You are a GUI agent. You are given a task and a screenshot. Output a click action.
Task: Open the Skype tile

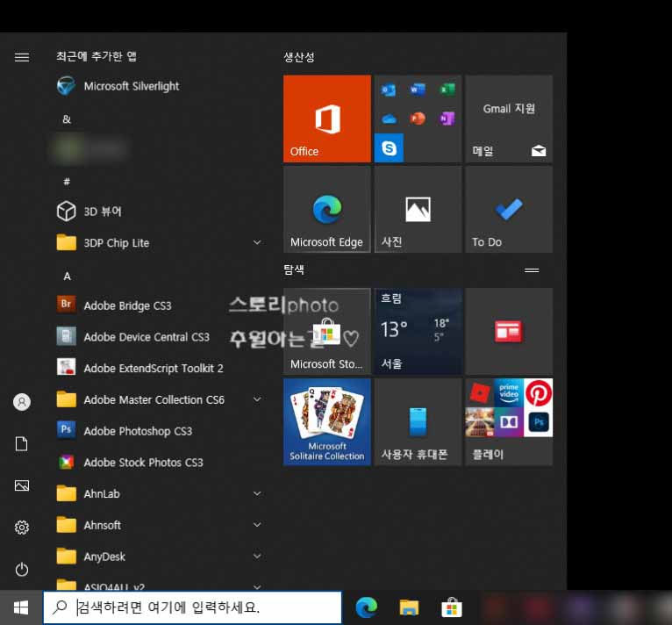point(389,148)
